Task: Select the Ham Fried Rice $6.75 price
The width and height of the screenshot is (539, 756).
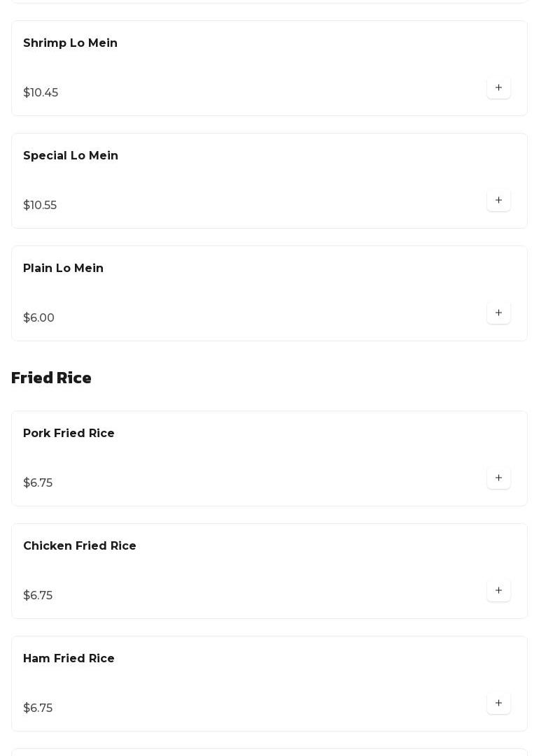Action: pos(38,708)
